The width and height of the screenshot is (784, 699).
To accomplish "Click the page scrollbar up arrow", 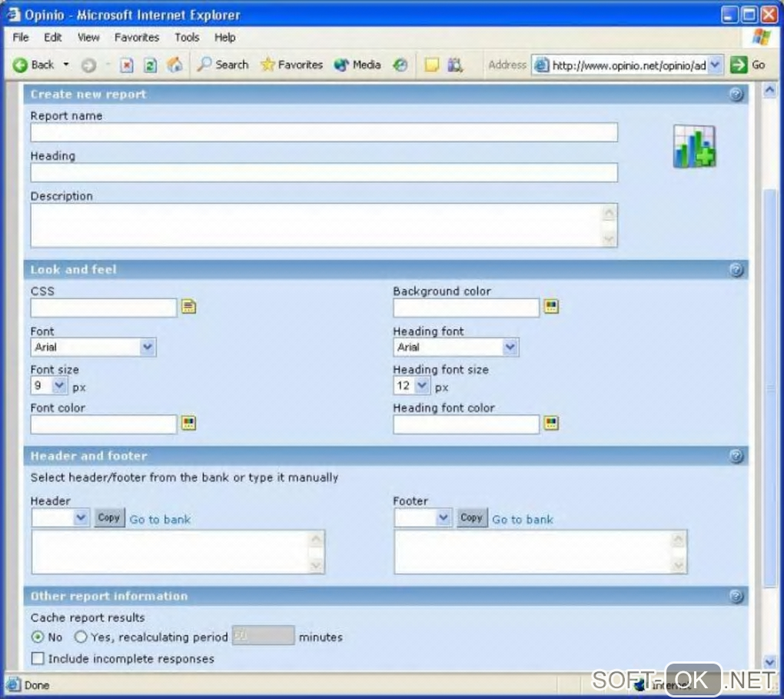I will click(769, 91).
